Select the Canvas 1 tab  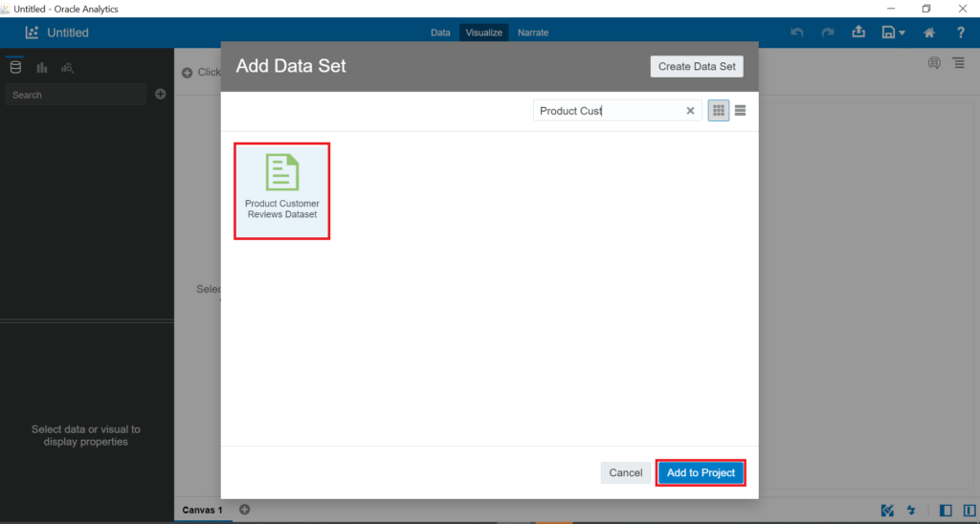point(203,510)
